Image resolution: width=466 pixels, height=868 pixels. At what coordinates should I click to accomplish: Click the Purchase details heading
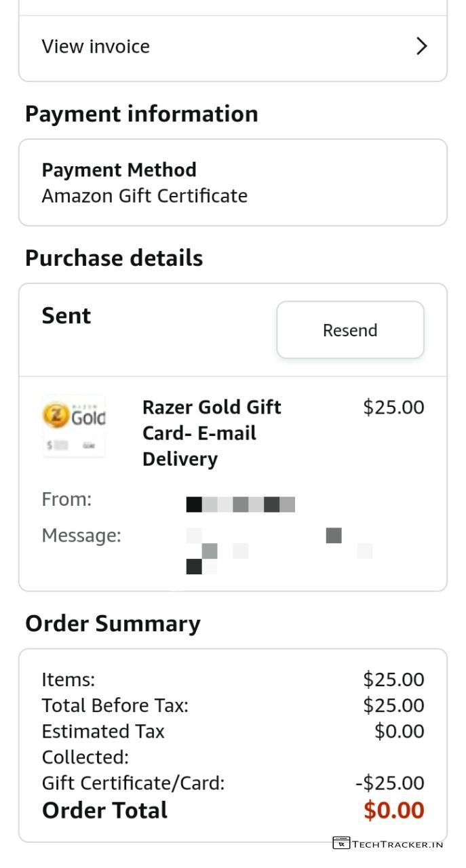click(114, 258)
